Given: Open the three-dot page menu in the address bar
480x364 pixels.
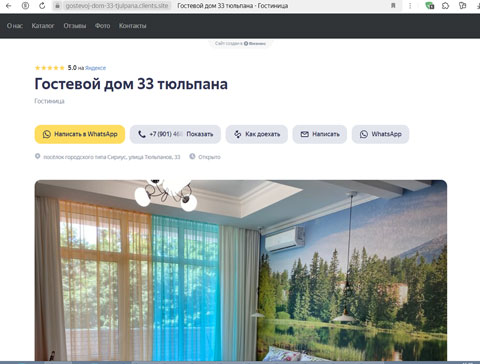Looking at the screenshot, I should (410, 6).
